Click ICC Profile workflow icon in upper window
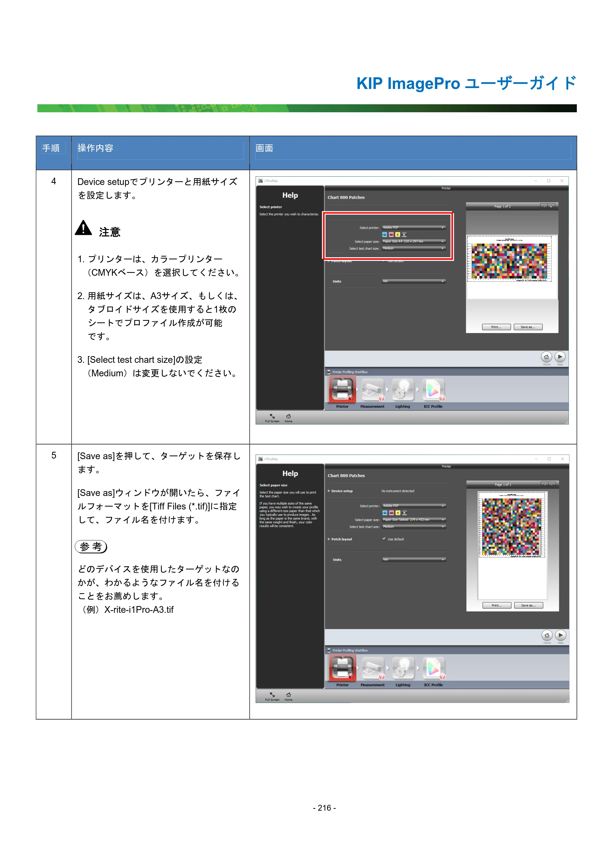 coord(433,390)
